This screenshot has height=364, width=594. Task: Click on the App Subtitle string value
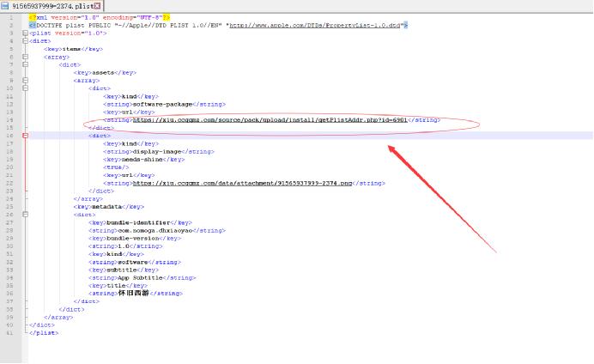(x=141, y=277)
